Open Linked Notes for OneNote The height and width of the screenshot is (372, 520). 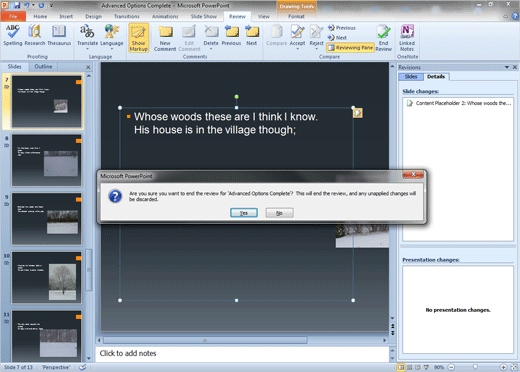407,38
